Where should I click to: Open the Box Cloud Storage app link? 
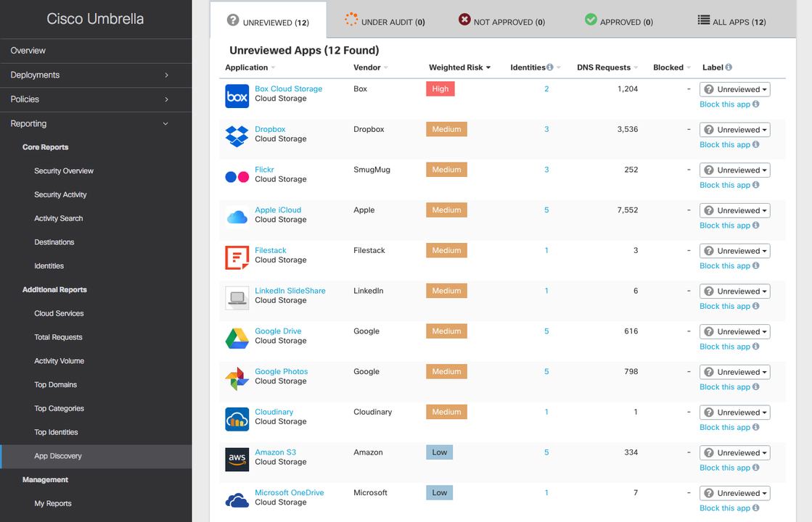[289, 88]
